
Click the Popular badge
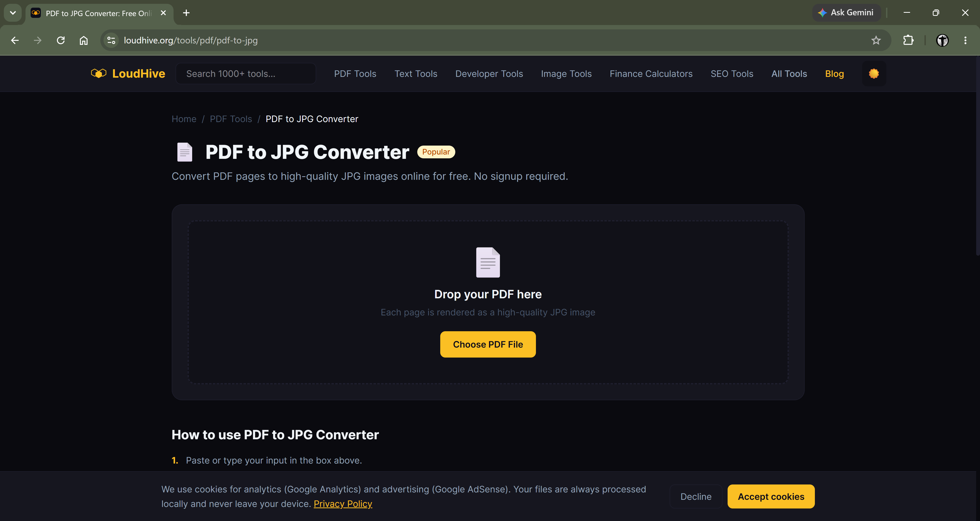tap(436, 152)
